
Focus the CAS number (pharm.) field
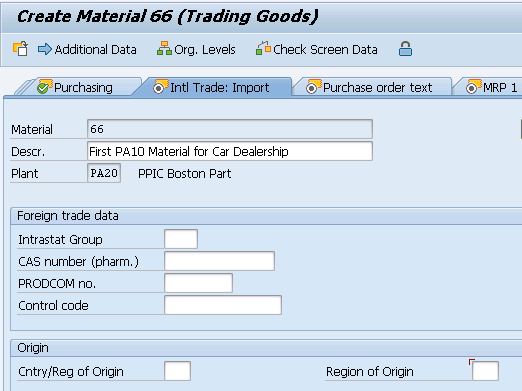(x=219, y=261)
